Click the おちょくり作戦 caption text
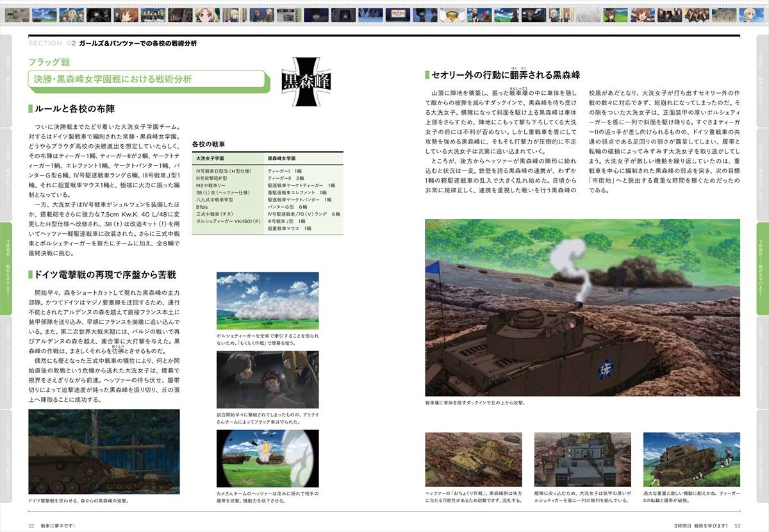The image size is (769, 532). 474,496
